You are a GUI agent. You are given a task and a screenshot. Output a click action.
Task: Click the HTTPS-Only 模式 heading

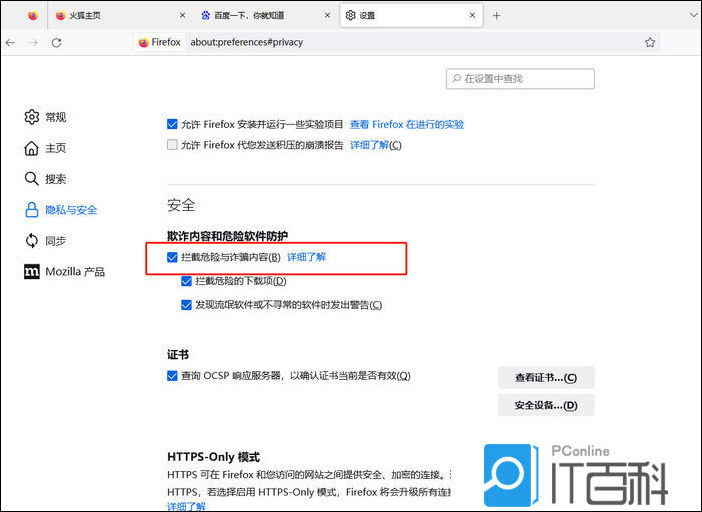pyautogui.click(x=213, y=457)
